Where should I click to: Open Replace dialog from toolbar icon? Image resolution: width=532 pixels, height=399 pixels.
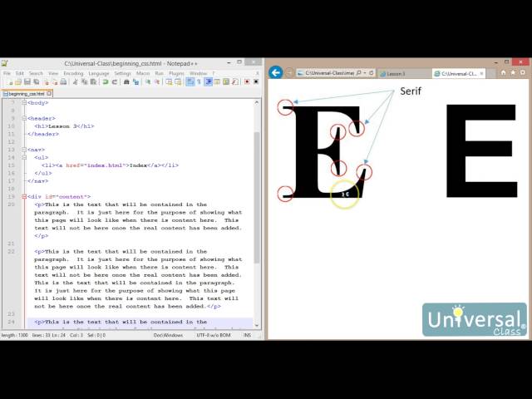[x=135, y=81]
